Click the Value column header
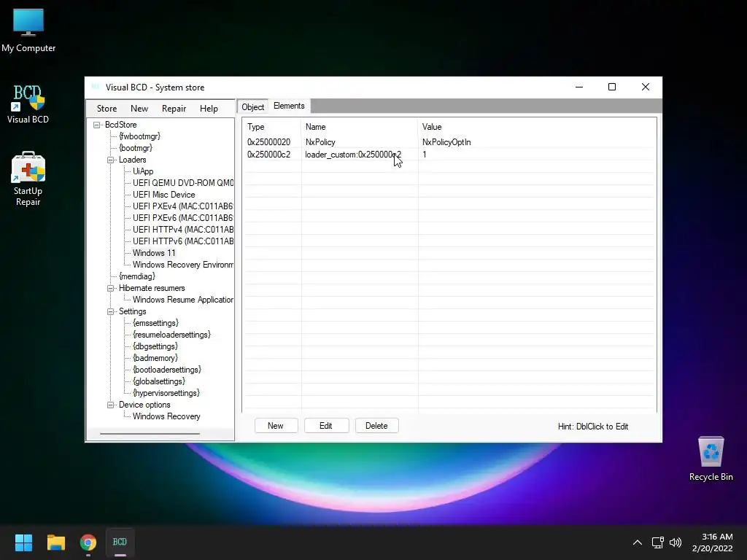Viewport: 747px width, 560px height. (x=537, y=127)
